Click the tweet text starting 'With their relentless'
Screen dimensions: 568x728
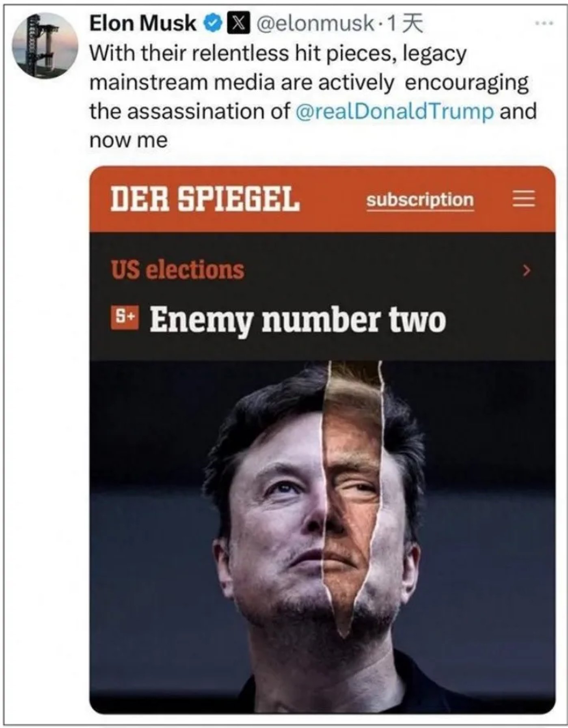tap(278, 54)
